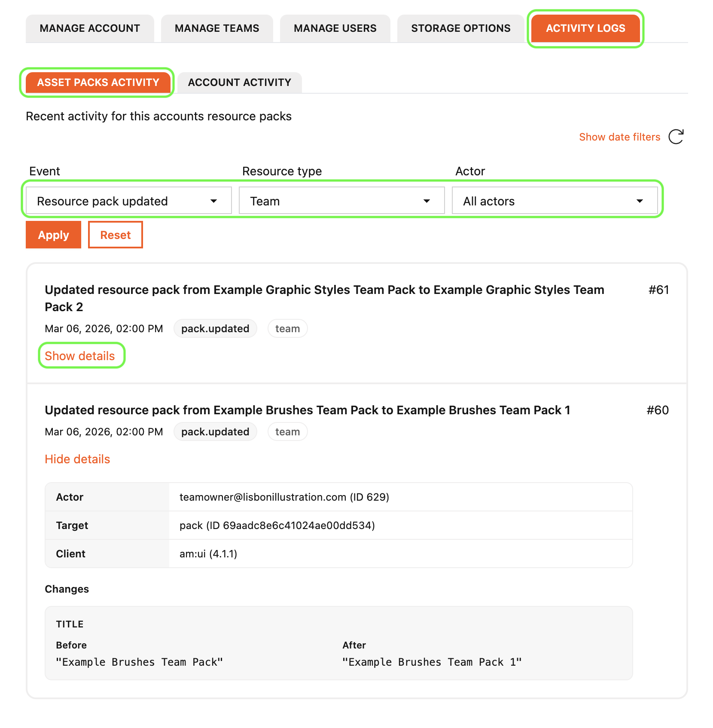Click the pack.updated tag on entry #61

point(215,329)
